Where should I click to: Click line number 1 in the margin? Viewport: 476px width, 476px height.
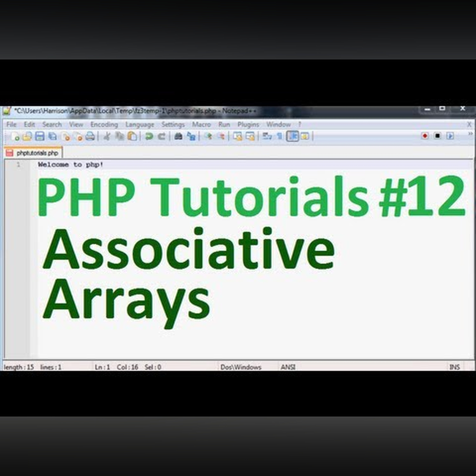pos(18,164)
